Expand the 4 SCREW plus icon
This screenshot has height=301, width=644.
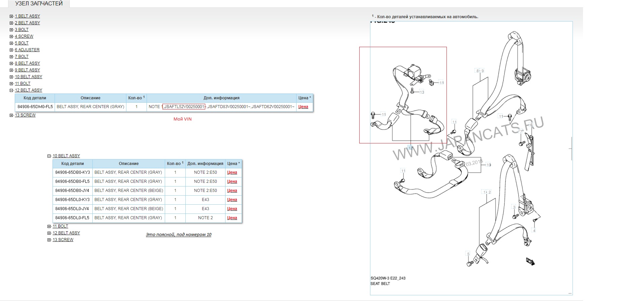[x=11, y=36]
